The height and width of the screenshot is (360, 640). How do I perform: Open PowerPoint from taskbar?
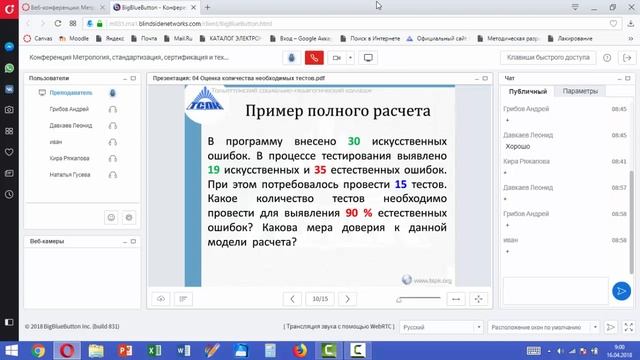tap(125, 351)
